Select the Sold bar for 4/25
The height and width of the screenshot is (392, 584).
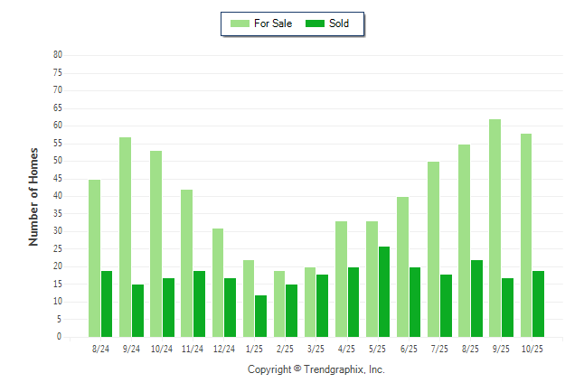point(353,302)
